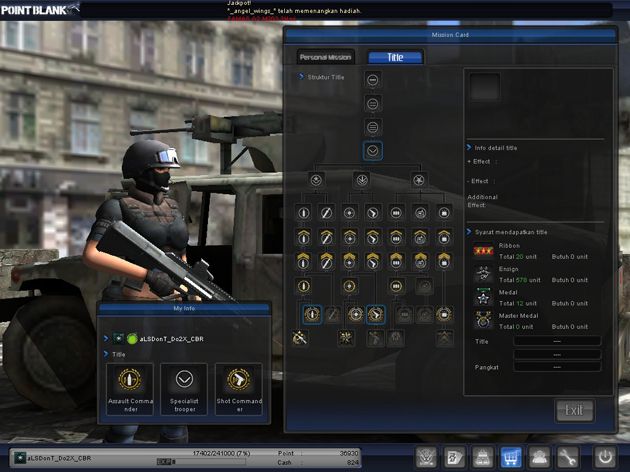Click the Ensign requirement icon

[x=483, y=274]
